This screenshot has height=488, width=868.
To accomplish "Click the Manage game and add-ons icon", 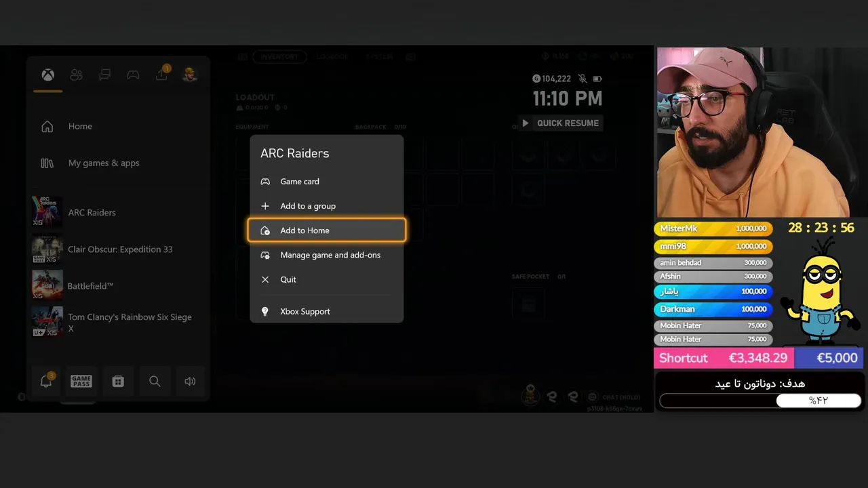I will (x=265, y=255).
